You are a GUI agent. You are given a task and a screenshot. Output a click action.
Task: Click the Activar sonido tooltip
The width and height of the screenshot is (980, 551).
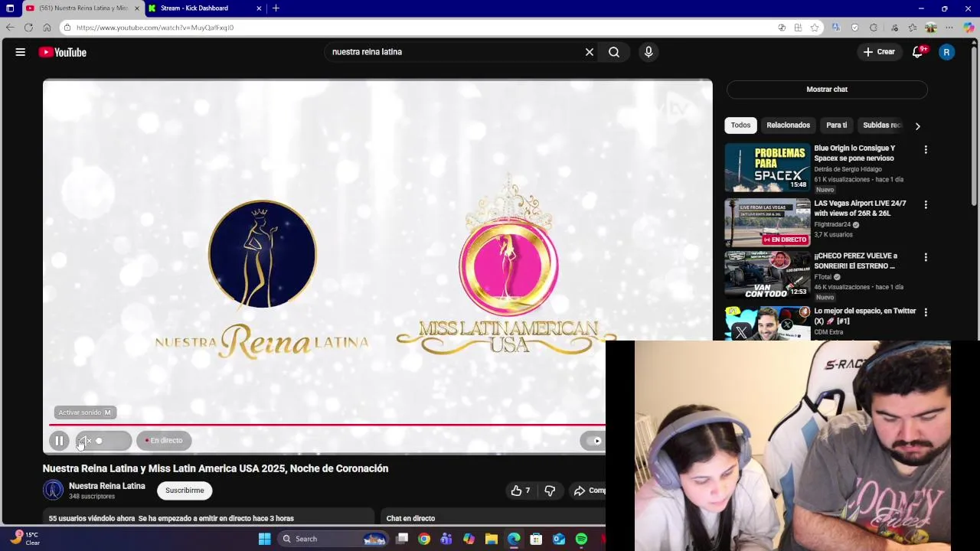84,412
